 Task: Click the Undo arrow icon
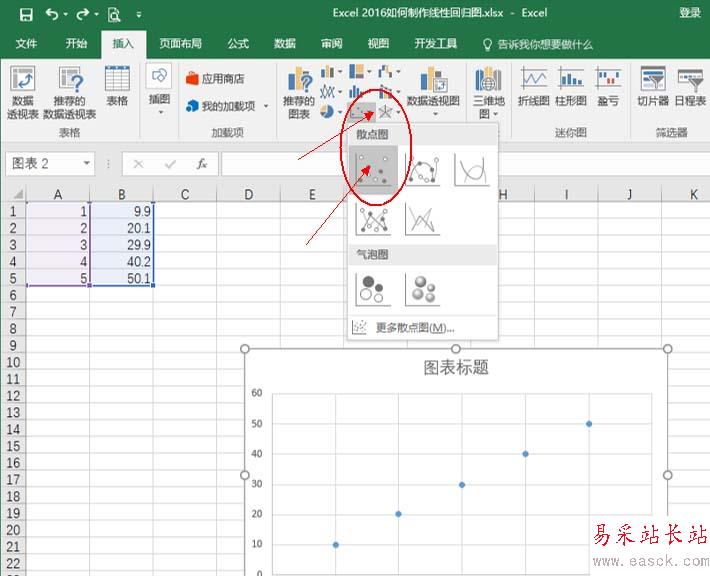52,14
